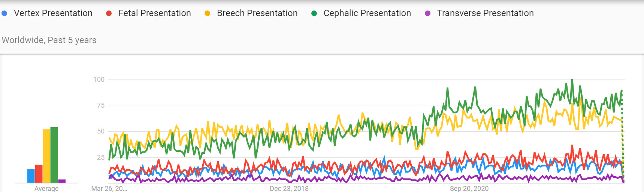Select the Vertex Presentation legend label
This screenshot has height=192, width=644.
coord(53,13)
